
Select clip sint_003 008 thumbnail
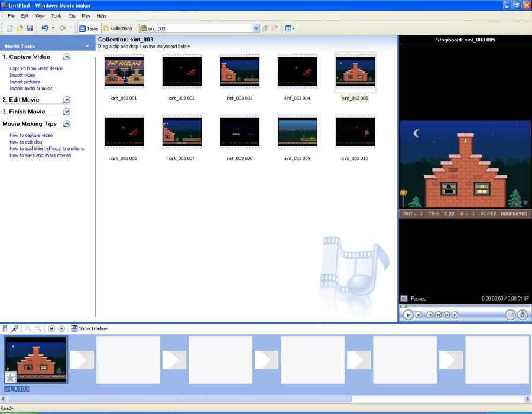[x=239, y=132]
